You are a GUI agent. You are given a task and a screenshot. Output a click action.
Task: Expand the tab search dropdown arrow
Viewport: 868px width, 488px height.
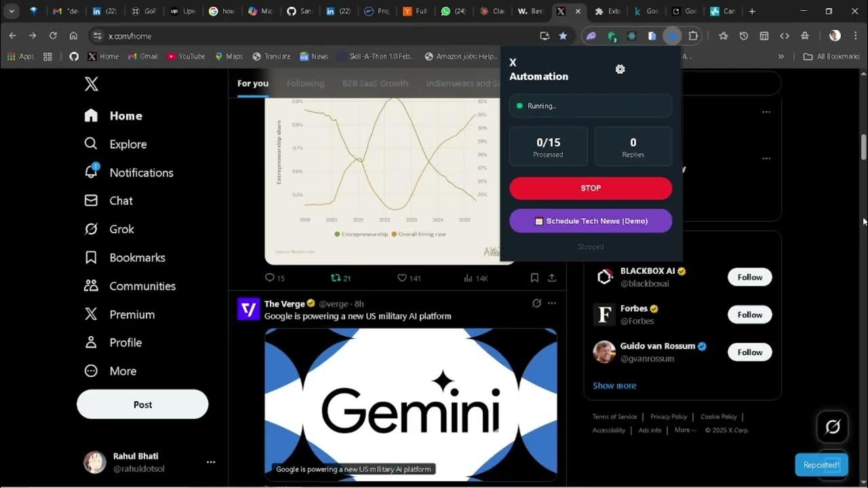click(x=12, y=12)
